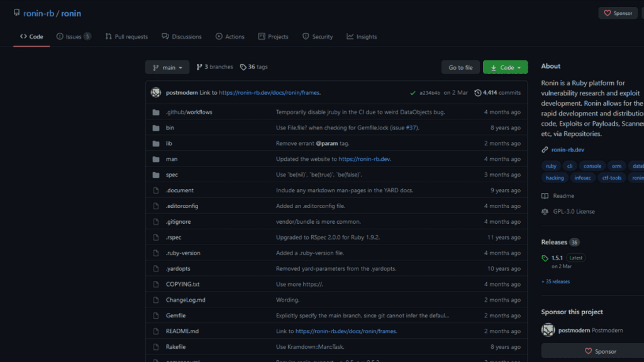Image resolution: width=644 pixels, height=362 pixels.
Task: Go to the Discussions tab
Action: pos(182,36)
